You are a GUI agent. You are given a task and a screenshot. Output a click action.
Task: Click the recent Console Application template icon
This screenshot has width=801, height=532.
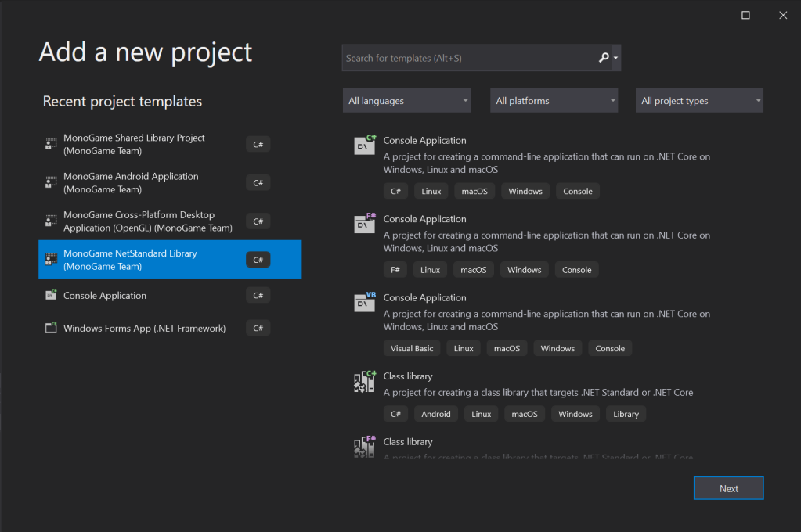51,295
